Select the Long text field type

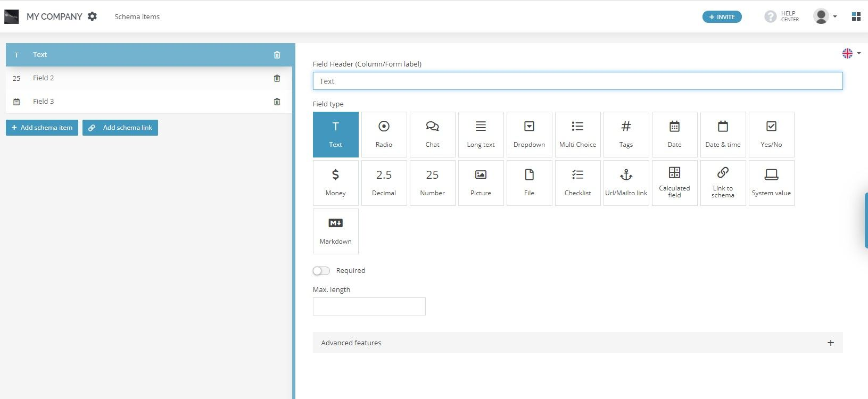click(481, 135)
